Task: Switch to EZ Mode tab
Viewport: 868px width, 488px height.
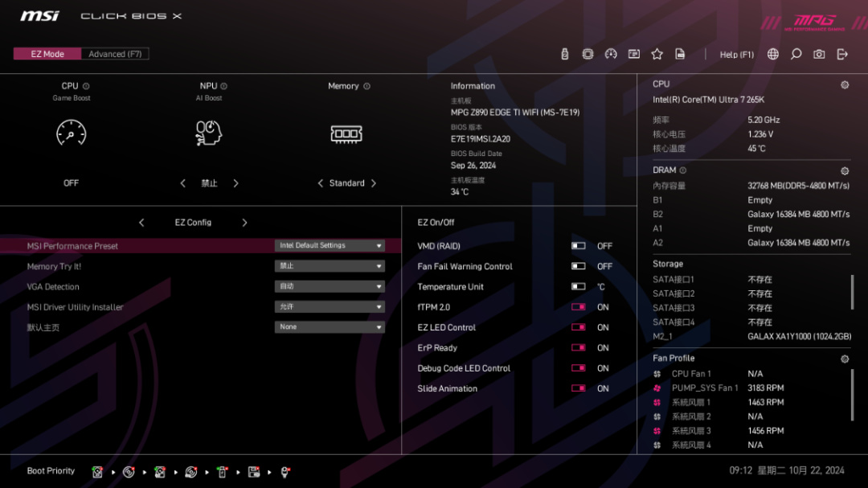Action: (x=47, y=54)
